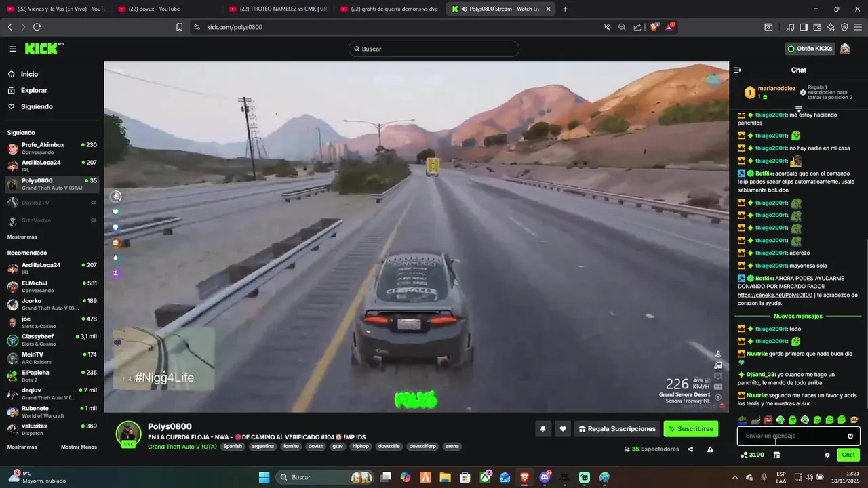Open the browser main menu hamburger
Image resolution: width=868 pixels, height=488 pixels.
pyautogui.click(x=858, y=27)
